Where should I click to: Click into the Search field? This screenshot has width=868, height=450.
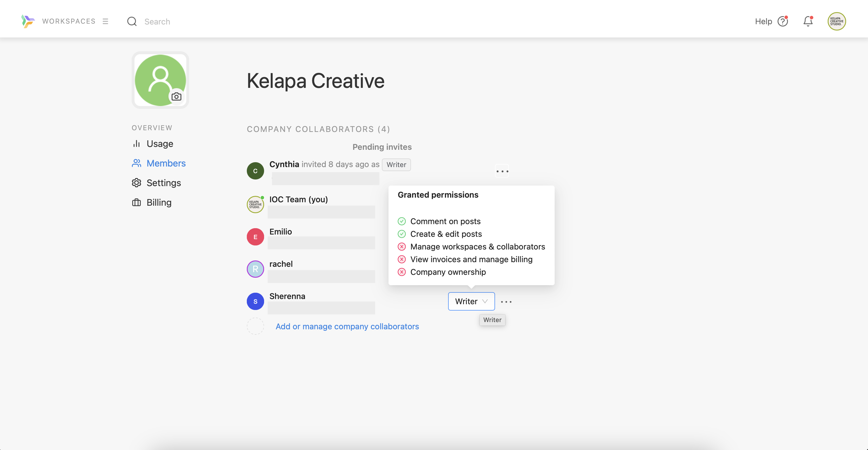[157, 22]
